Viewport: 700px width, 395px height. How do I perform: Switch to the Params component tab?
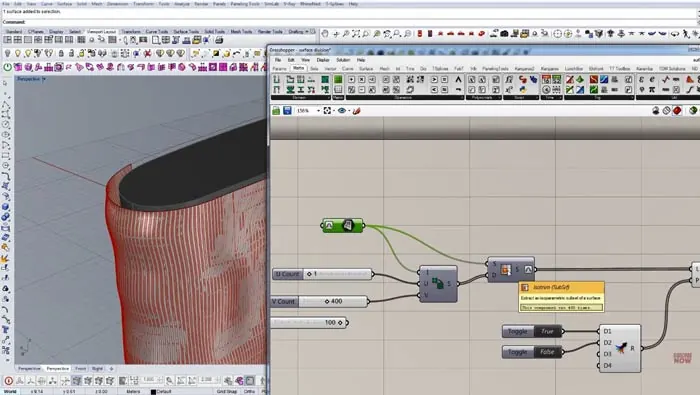[x=279, y=69]
